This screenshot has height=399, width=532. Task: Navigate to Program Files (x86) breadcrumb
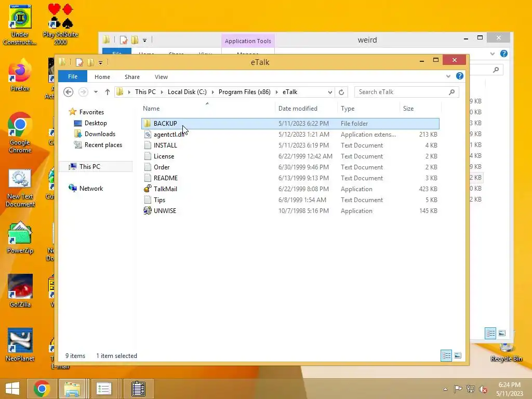pos(244,92)
